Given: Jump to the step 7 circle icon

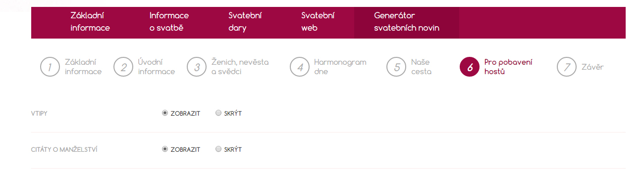Looking at the screenshot, I should tap(567, 67).
